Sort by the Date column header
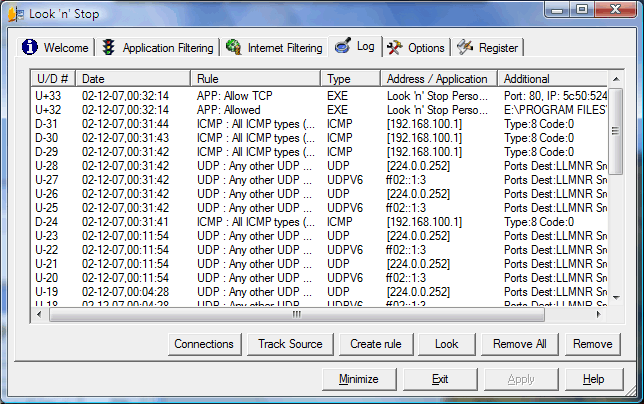The width and height of the screenshot is (644, 404). point(133,78)
